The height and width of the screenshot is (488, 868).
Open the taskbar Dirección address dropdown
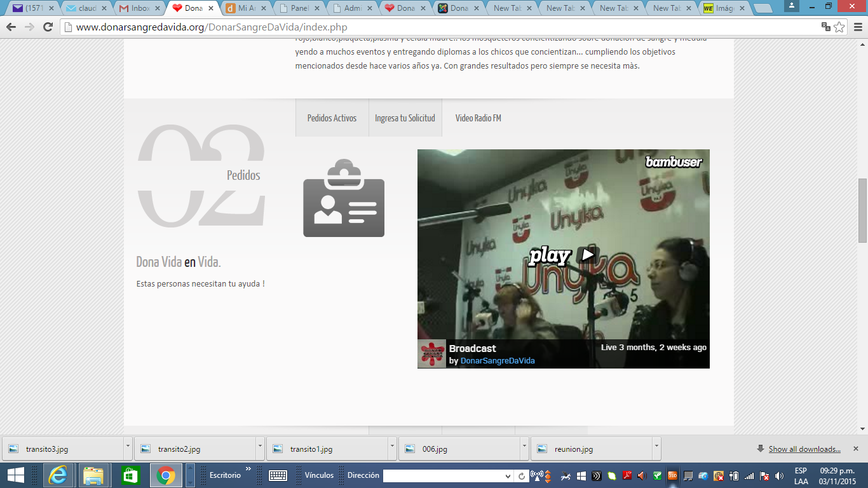click(x=508, y=476)
